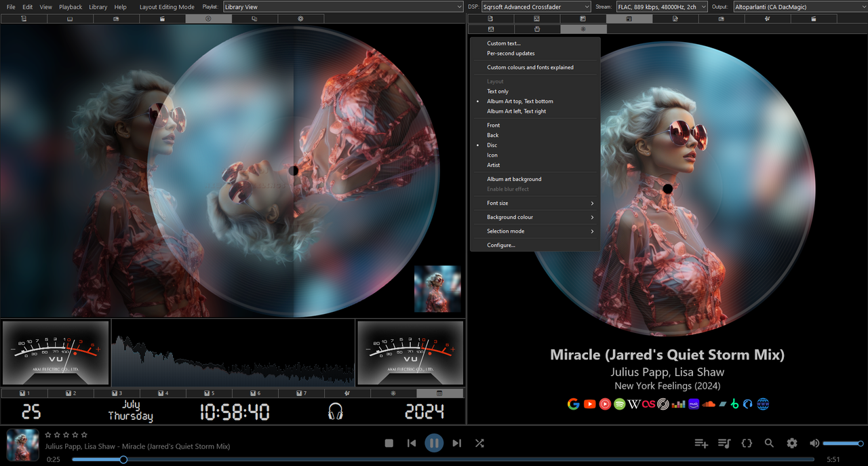Image resolution: width=868 pixels, height=466 pixels.
Task: Skip to the previous track
Action: (412, 443)
